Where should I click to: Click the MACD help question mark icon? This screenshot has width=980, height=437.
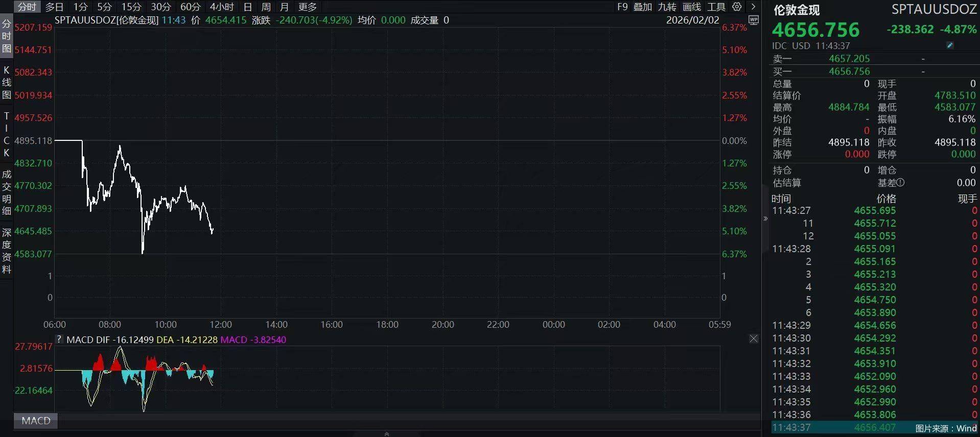[59, 339]
